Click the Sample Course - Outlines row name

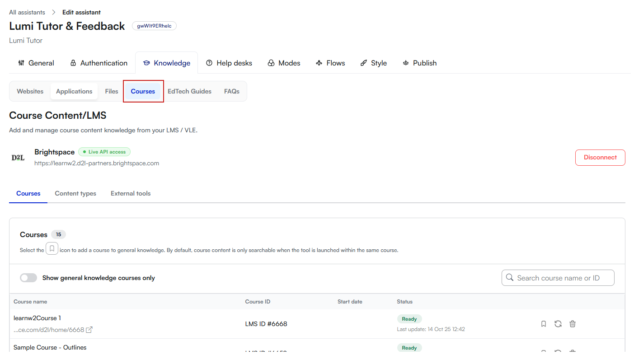pyautogui.click(x=50, y=347)
